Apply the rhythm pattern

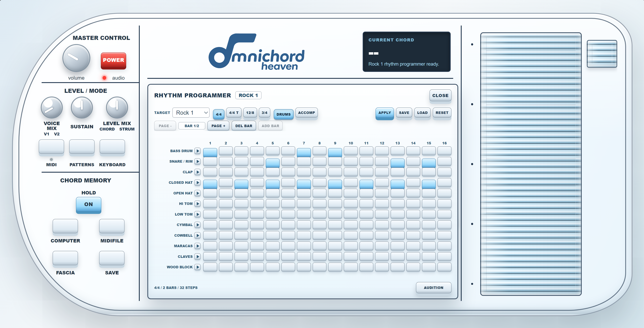385,113
